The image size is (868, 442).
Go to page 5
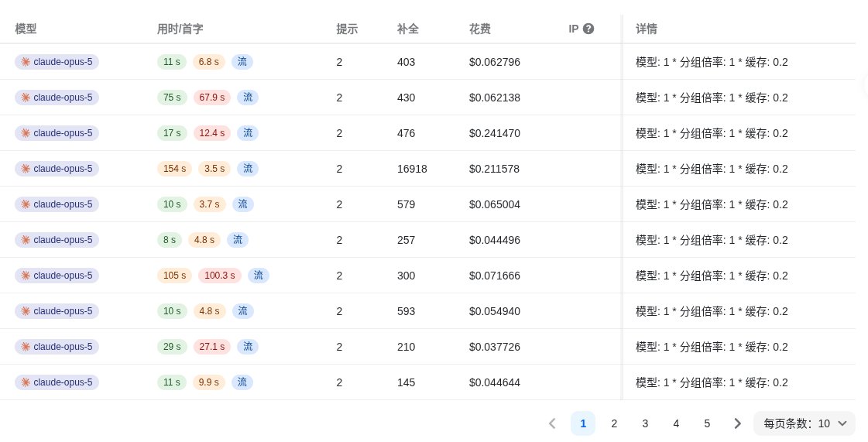tap(707, 423)
